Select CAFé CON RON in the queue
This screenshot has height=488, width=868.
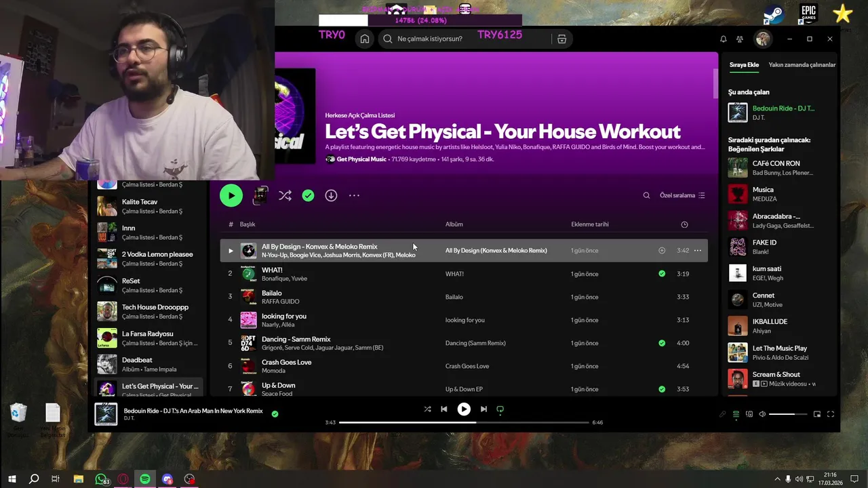[779, 167]
